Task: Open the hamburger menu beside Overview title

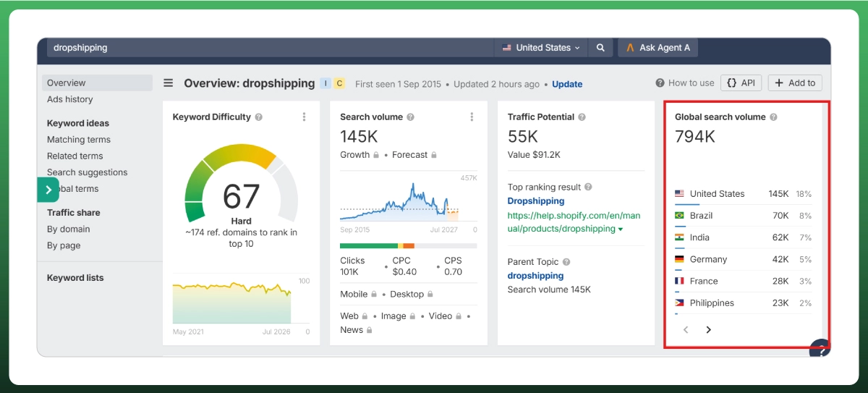Action: tap(168, 83)
